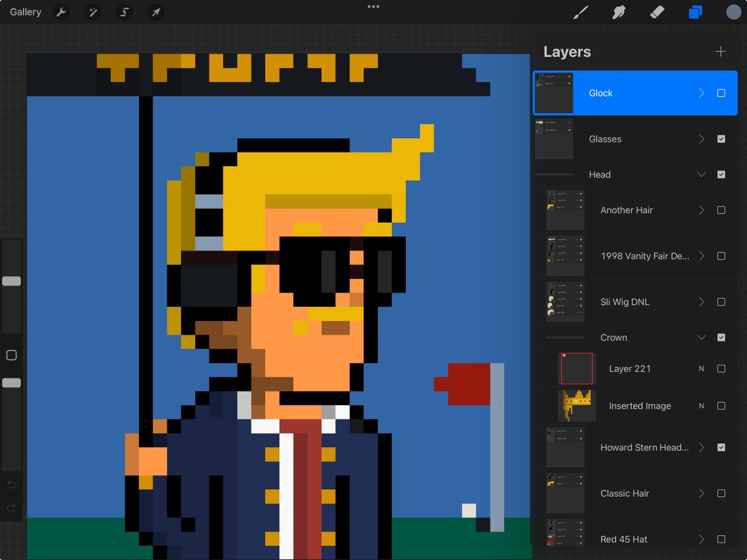
Task: Expand the Another Hair group chevron
Action: pyautogui.click(x=702, y=210)
